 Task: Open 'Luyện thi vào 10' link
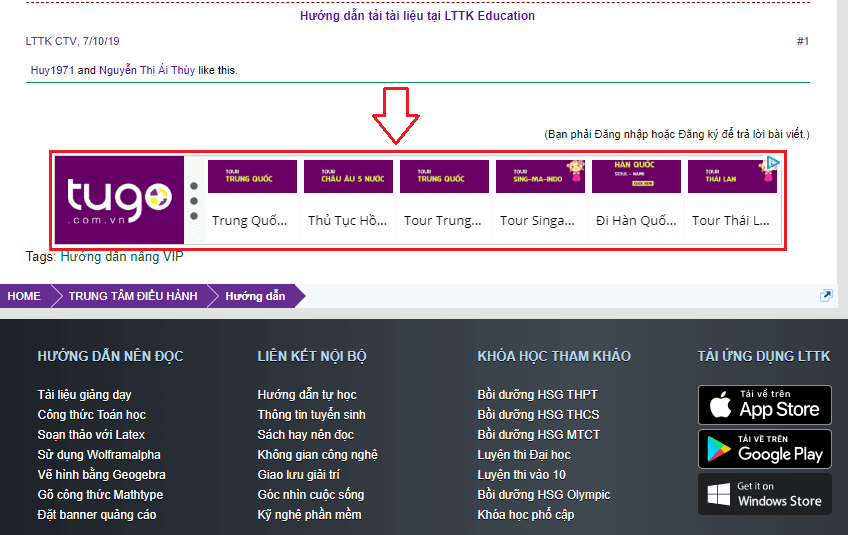(x=521, y=475)
